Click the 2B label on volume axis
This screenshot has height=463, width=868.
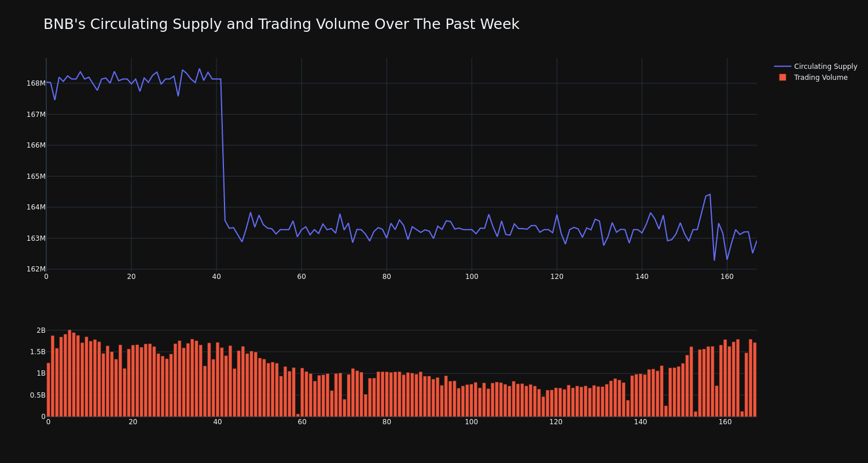[x=41, y=330]
